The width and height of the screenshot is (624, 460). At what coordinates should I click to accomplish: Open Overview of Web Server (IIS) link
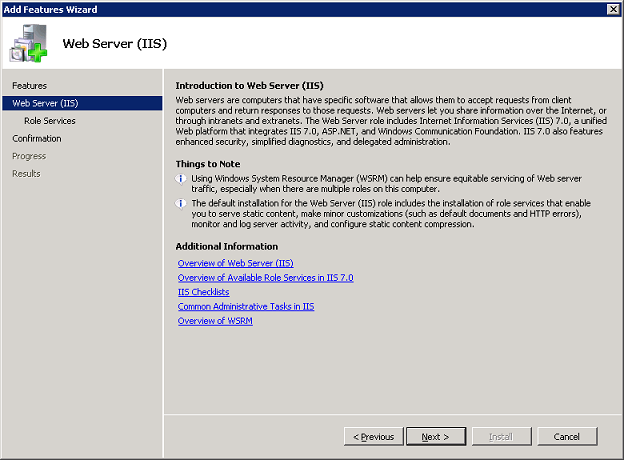236,263
